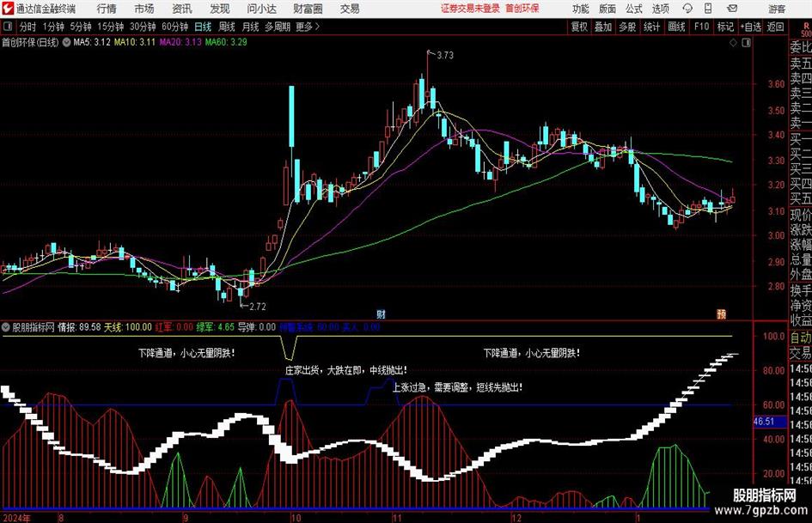The image size is (812, 523).
Task: Click the MA60: 3.29 indicator label
Action: point(226,42)
